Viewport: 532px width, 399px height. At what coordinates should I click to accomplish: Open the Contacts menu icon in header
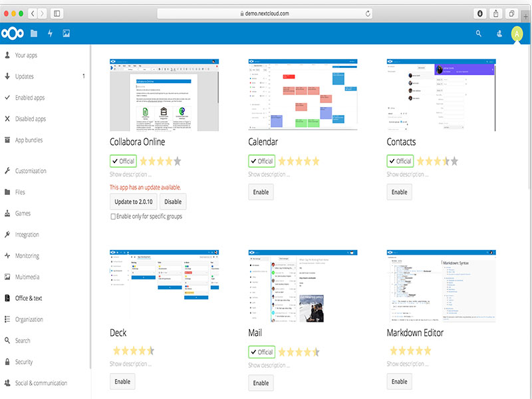click(x=499, y=33)
